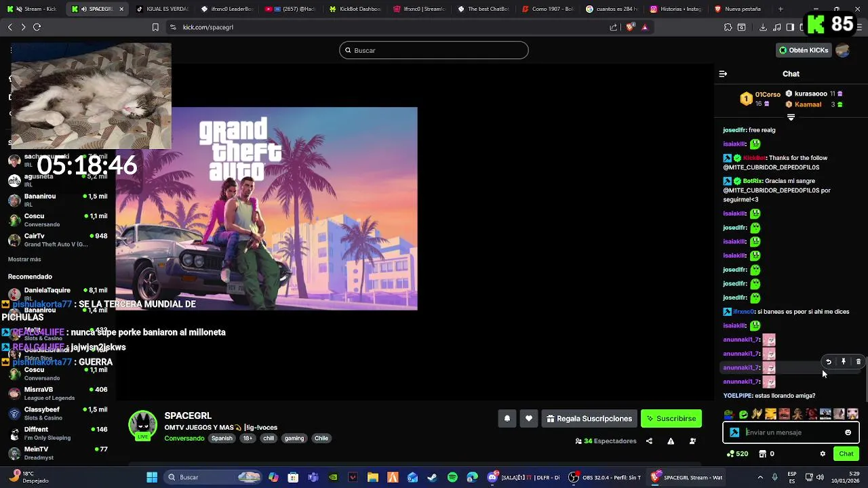Viewport: 868px width, 488px height.
Task: Click the report warning triangle icon
Action: (x=671, y=441)
